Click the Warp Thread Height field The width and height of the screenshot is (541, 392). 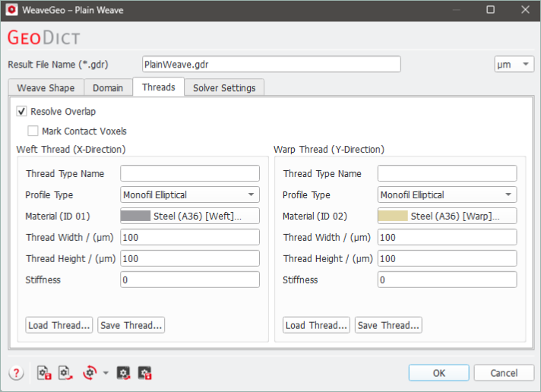(447, 258)
